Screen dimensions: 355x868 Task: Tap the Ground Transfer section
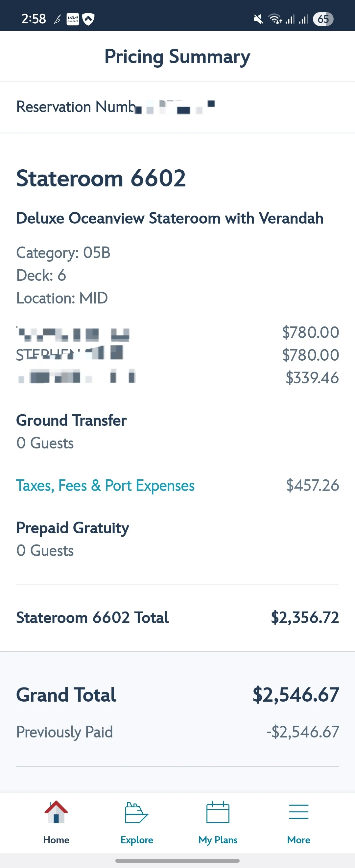[71, 420]
